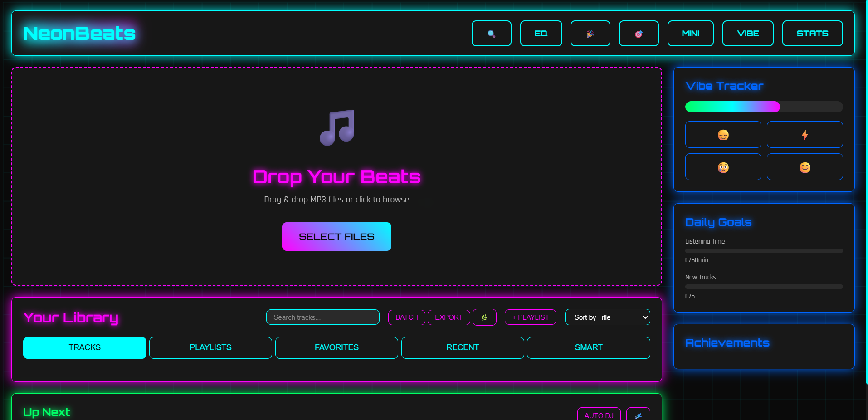
Task: Click the target bullseye icon button
Action: tap(639, 34)
